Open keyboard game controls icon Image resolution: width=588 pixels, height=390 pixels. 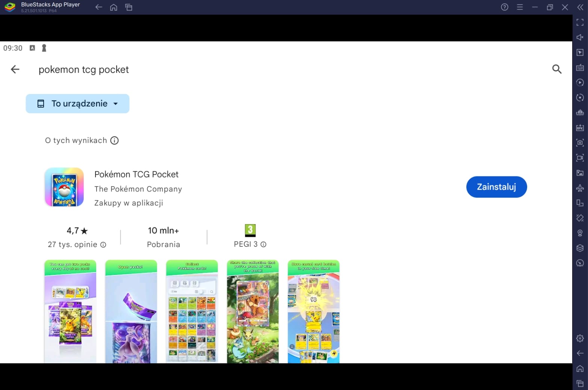[x=580, y=68]
